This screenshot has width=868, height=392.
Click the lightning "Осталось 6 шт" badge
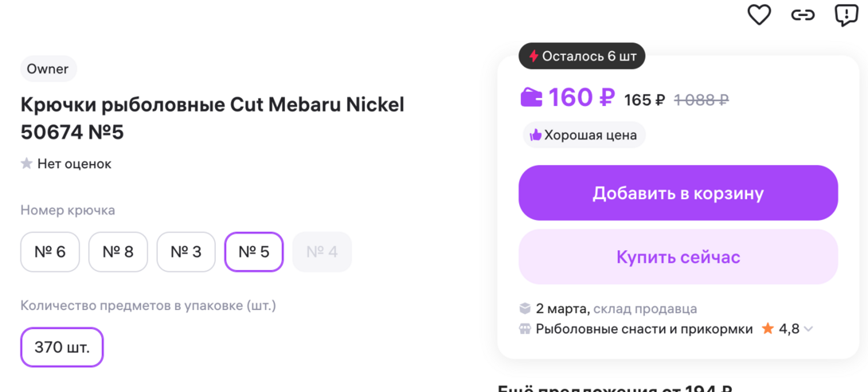click(x=582, y=57)
